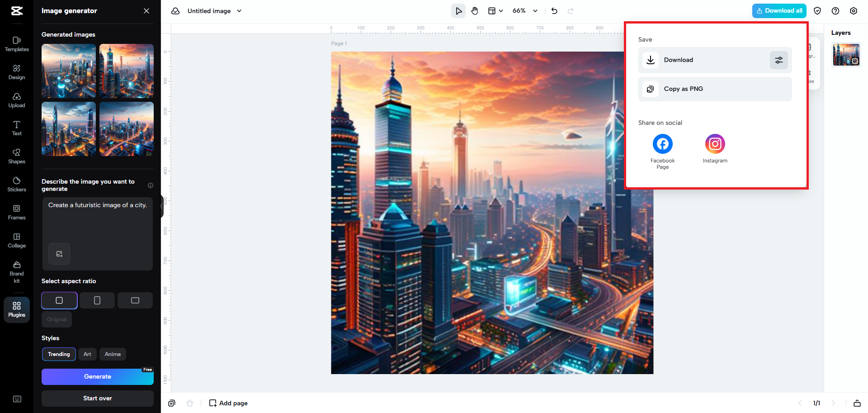Viewport: 868px width, 413px height.
Task: Expand the canvas layout dropdown
Action: pyautogui.click(x=495, y=11)
